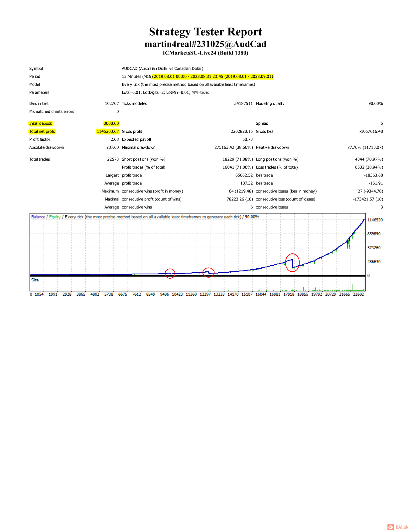The height and width of the screenshot is (532, 411).
Task: Click the Expected payoff value 50.73
Action: click(x=247, y=139)
